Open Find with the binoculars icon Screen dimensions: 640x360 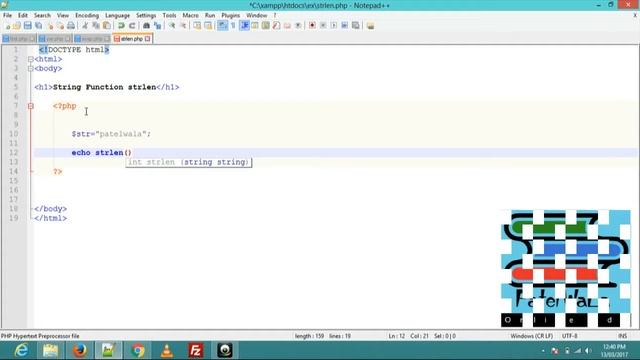[146, 26]
